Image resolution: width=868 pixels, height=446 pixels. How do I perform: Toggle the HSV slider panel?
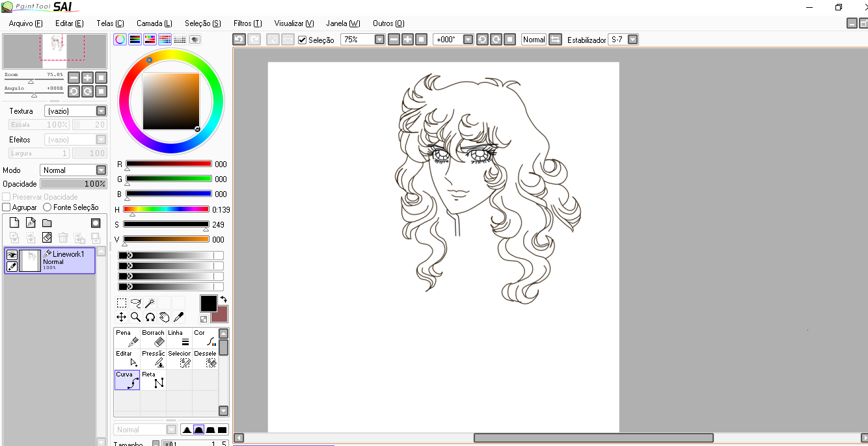click(x=150, y=39)
